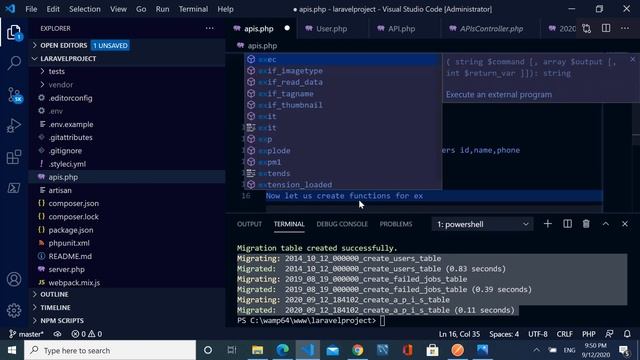
Task: Show hidden tray icons with the chevron
Action: [536, 350]
